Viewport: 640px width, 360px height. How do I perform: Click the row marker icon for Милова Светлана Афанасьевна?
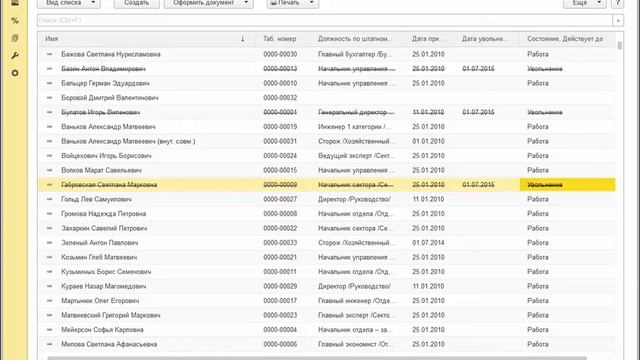[x=50, y=344]
